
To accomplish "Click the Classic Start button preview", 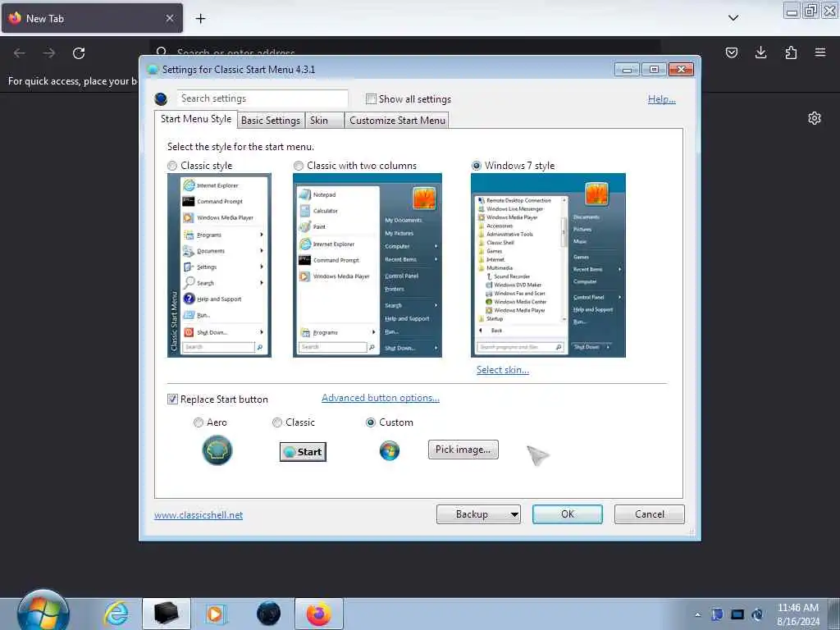I will pos(303,452).
